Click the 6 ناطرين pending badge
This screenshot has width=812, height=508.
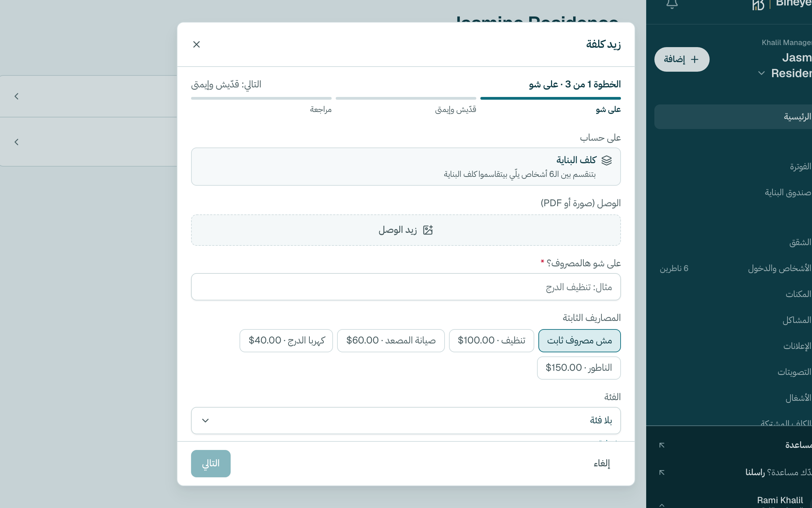click(674, 268)
